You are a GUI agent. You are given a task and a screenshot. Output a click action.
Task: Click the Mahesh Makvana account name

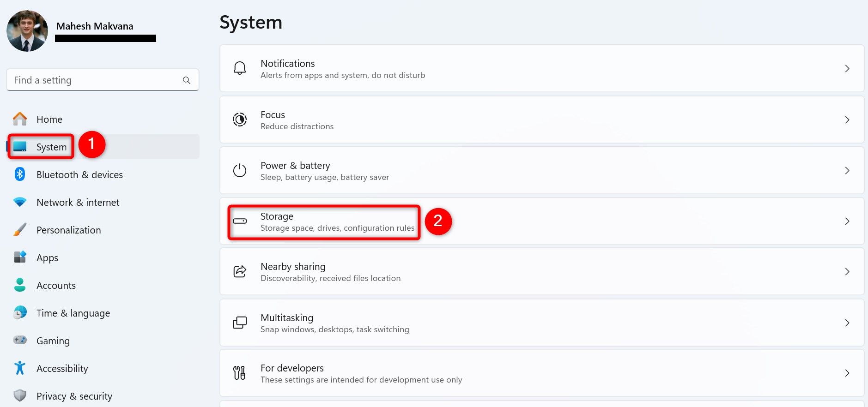point(95,26)
